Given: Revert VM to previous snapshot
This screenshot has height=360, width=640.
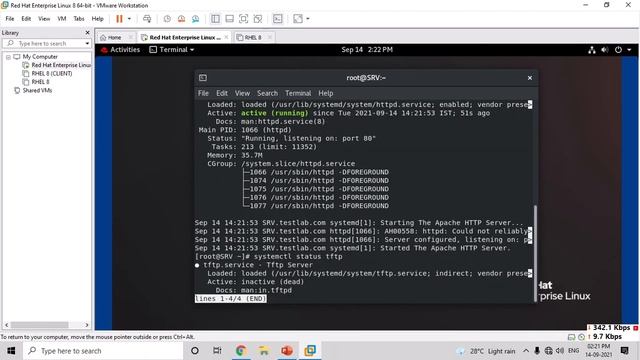Looking at the screenshot, I should tap(181, 19).
